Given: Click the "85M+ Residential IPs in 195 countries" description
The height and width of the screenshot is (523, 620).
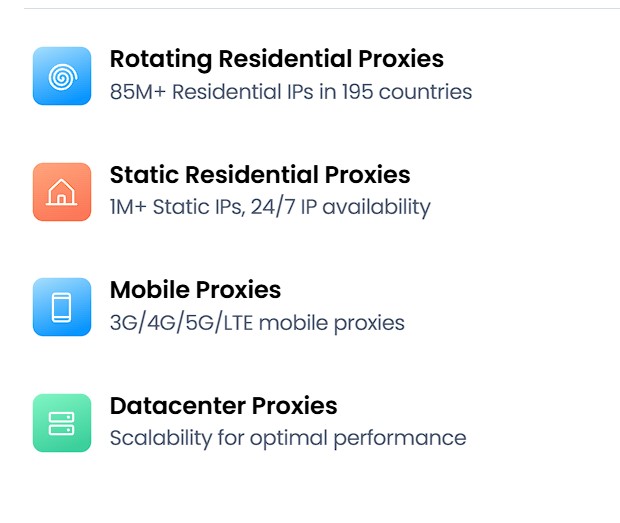Looking at the screenshot, I should coord(290,93).
